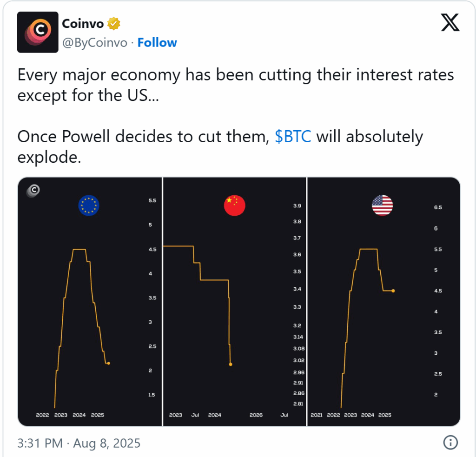Open the China interest rate chart
The image size is (476, 457).
pyautogui.click(x=235, y=302)
